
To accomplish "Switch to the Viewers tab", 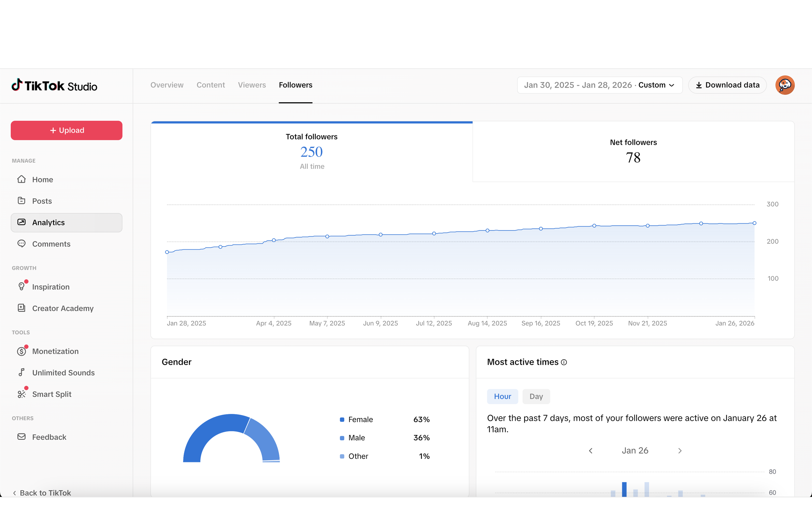I will point(252,85).
